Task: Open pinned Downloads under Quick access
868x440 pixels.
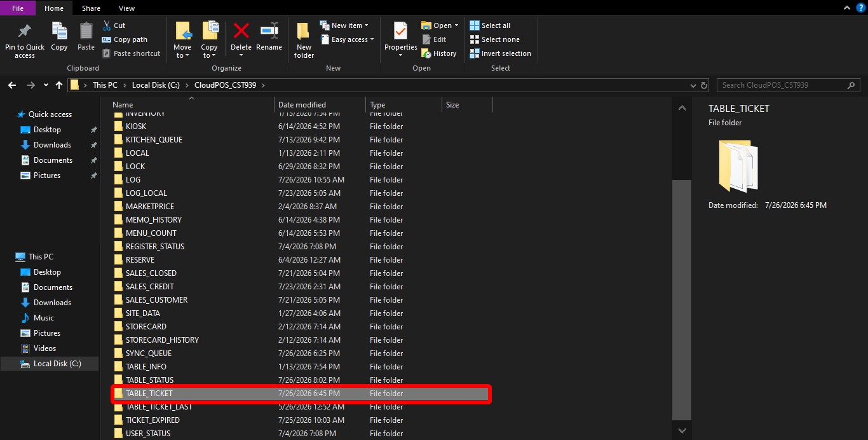Action: point(52,145)
